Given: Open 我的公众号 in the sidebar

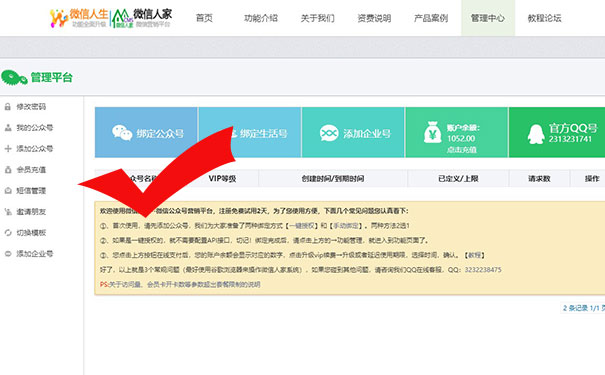Looking at the screenshot, I should coord(34,128).
